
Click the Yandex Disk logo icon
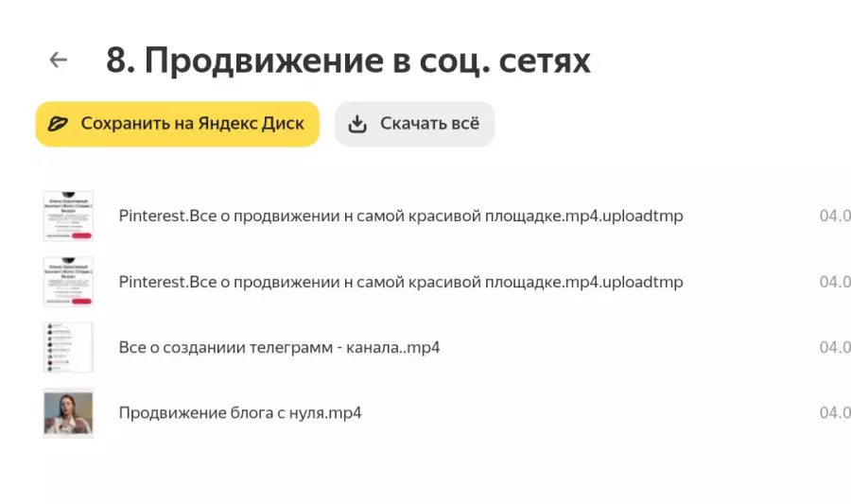58,124
